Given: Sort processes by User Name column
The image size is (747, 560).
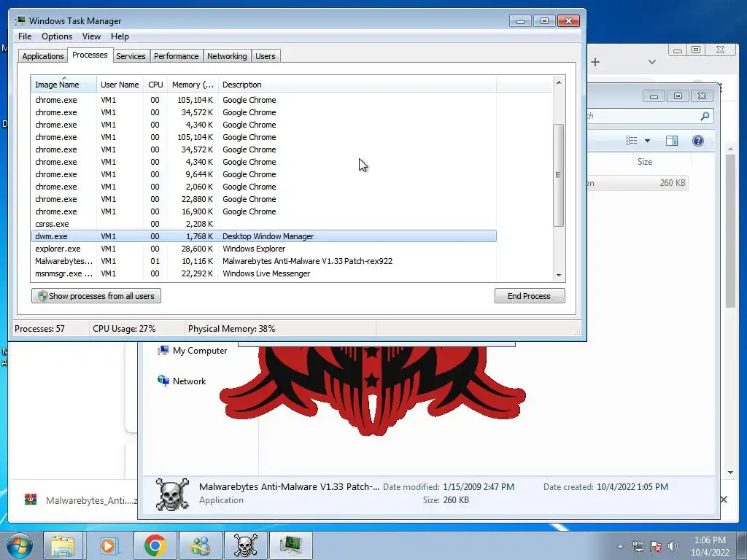Looking at the screenshot, I should (x=120, y=85).
